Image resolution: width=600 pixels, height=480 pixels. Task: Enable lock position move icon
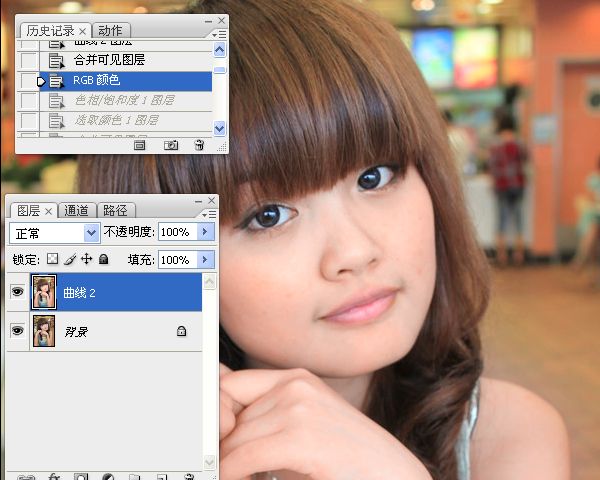coord(86,259)
